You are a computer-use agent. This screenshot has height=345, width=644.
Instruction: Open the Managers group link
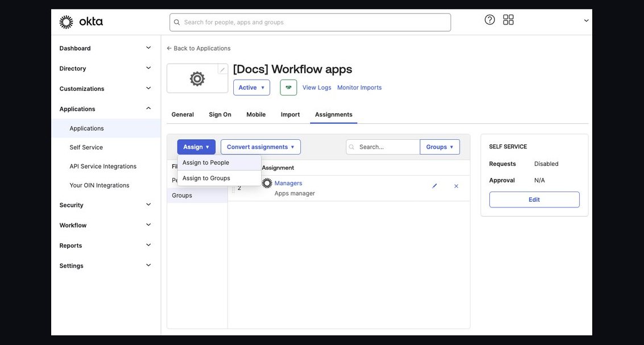click(x=288, y=183)
